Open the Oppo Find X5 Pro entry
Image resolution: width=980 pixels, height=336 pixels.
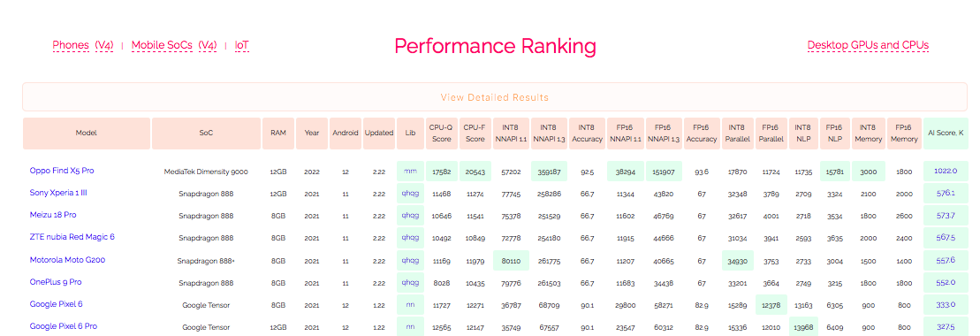(62, 170)
